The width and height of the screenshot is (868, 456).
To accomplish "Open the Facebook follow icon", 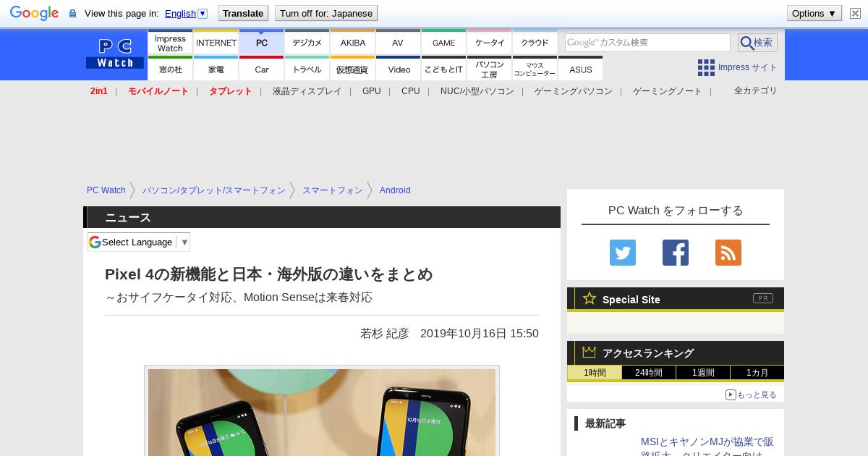I will coord(676,253).
